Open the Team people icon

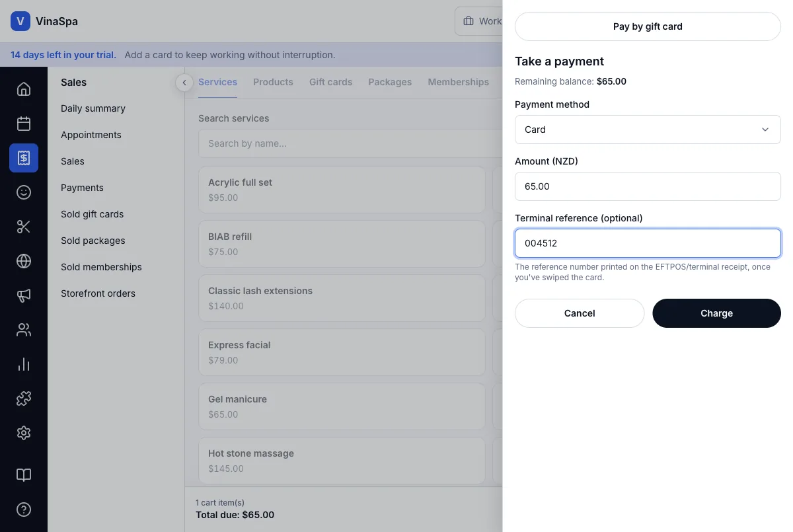pyautogui.click(x=24, y=330)
